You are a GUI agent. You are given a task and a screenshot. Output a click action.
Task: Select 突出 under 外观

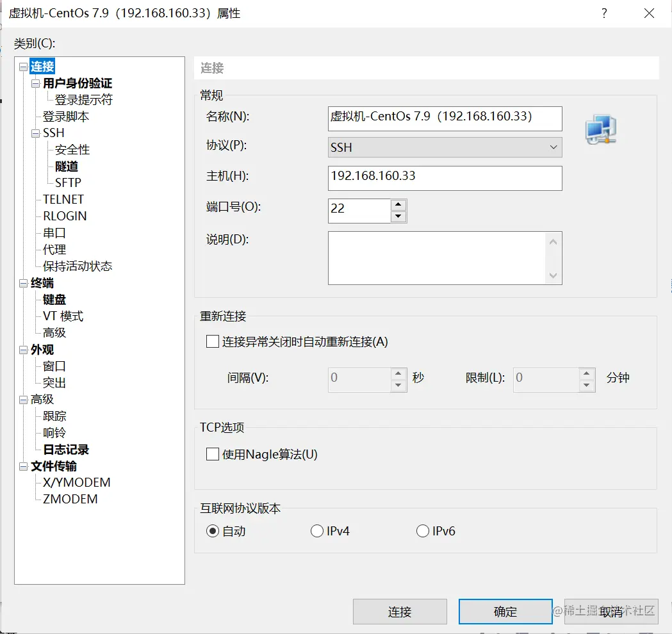coord(54,382)
